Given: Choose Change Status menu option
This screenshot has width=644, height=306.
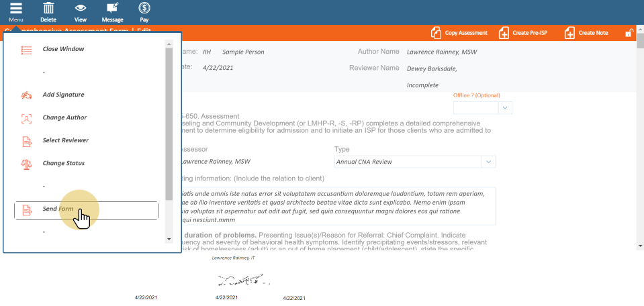Looking at the screenshot, I should click(x=63, y=163).
